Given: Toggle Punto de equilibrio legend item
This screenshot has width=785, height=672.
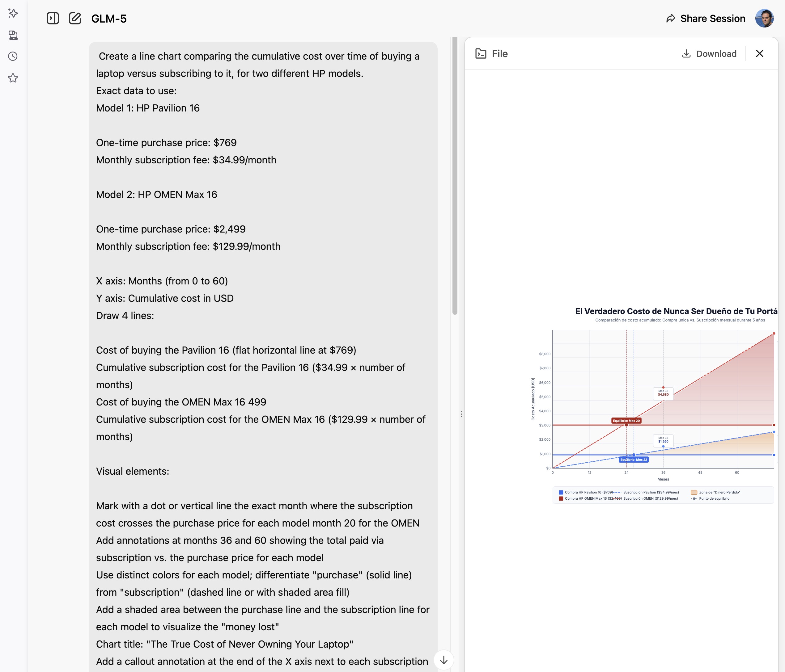Looking at the screenshot, I should coord(714,499).
